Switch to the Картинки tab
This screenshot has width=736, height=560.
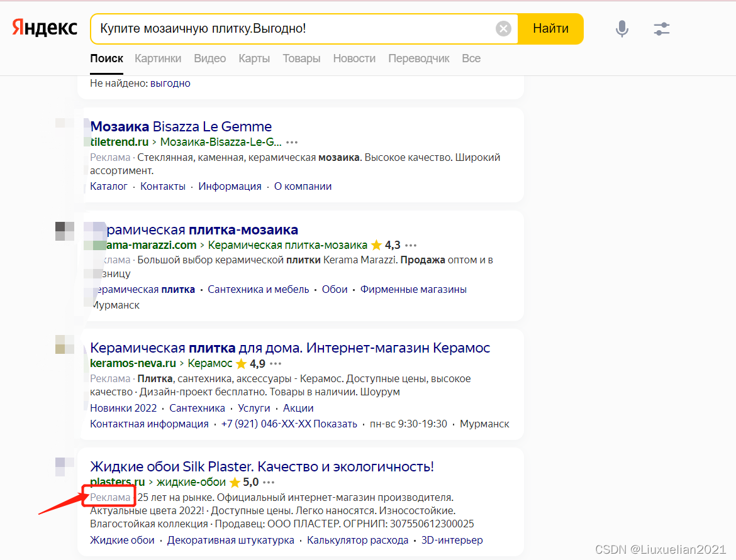158,58
